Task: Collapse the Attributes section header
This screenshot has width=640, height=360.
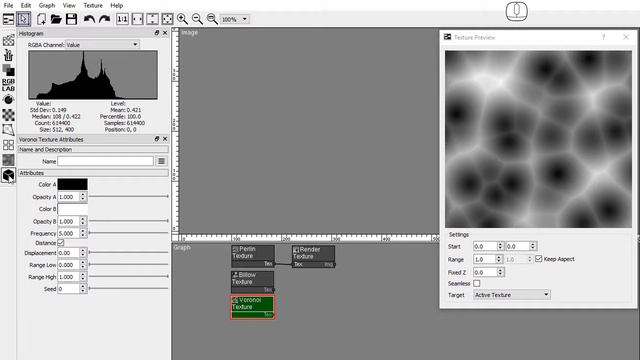Action: click(93, 173)
